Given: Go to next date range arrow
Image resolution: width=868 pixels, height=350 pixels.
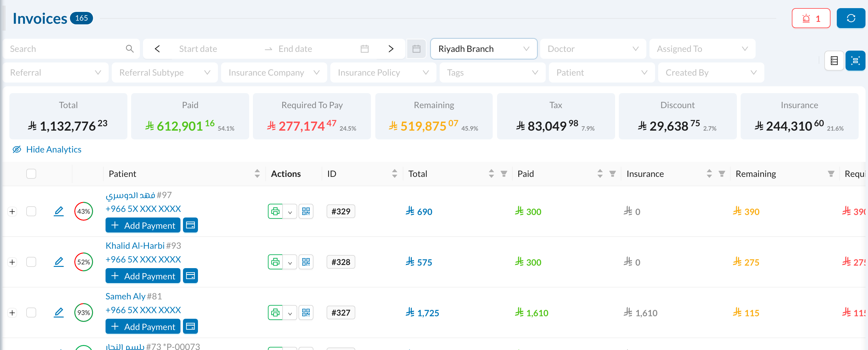Looking at the screenshot, I should tap(391, 49).
